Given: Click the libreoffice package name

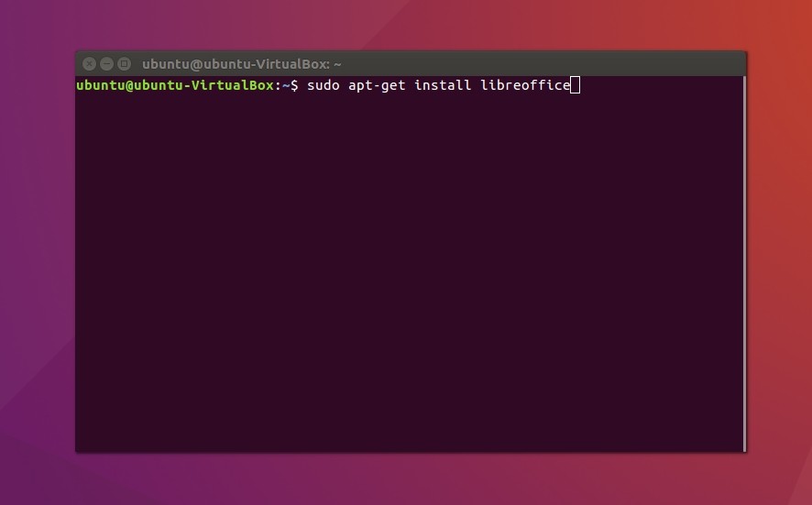Looking at the screenshot, I should pyautogui.click(x=525, y=85).
